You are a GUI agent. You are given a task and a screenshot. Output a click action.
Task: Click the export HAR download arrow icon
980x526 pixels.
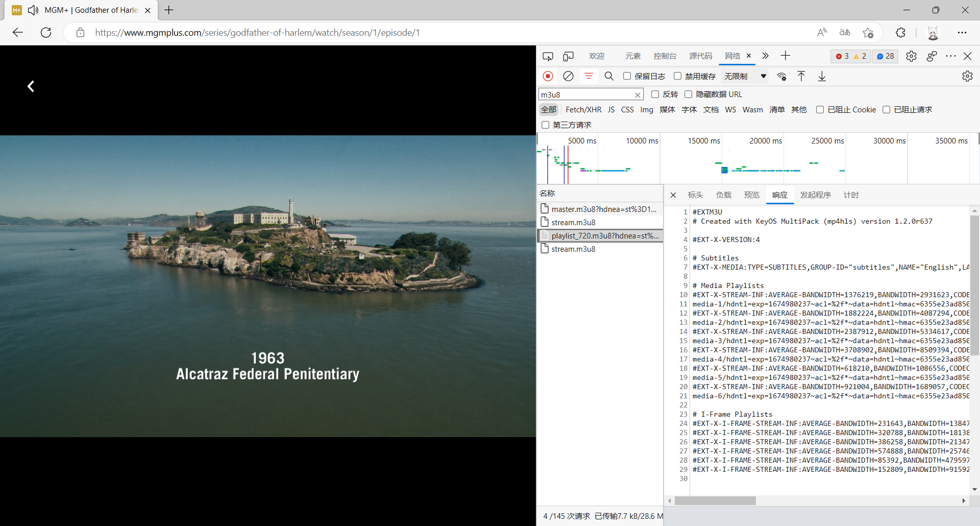[x=822, y=76]
